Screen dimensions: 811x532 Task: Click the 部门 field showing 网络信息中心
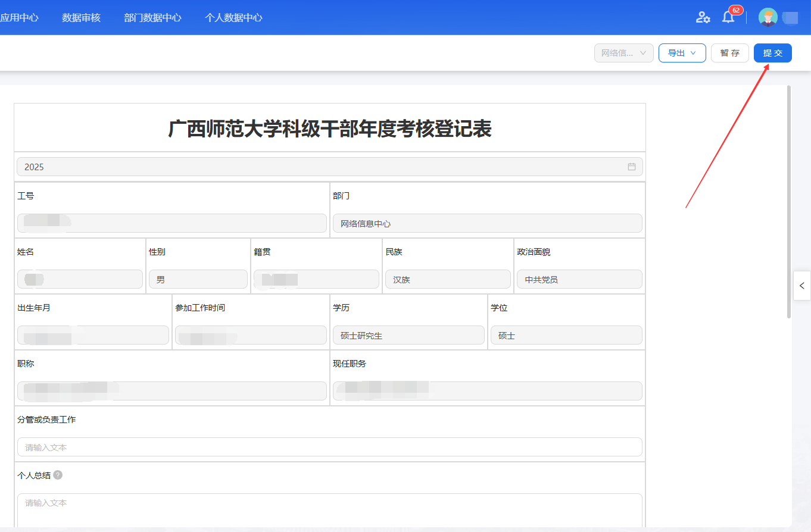(x=487, y=223)
